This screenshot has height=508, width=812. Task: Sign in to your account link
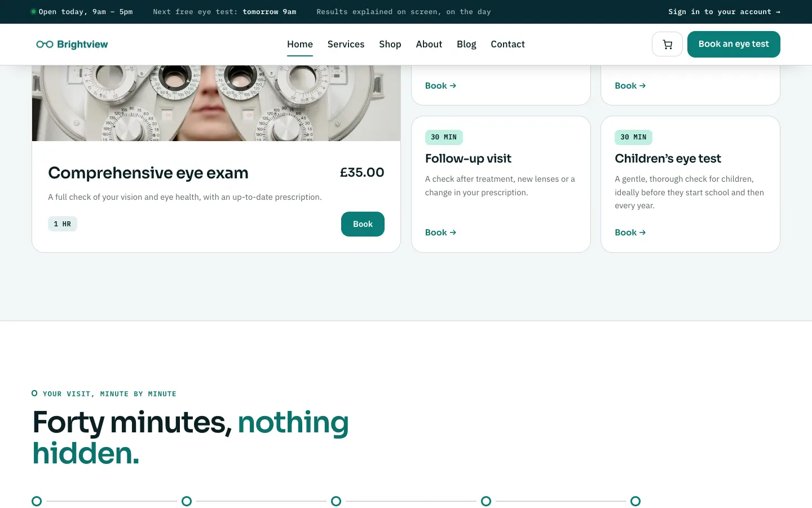click(724, 11)
